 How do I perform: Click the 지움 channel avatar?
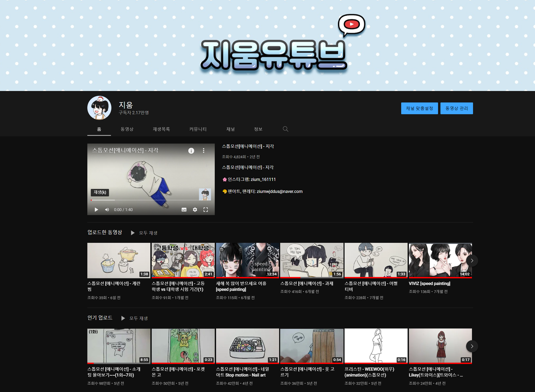point(99,108)
